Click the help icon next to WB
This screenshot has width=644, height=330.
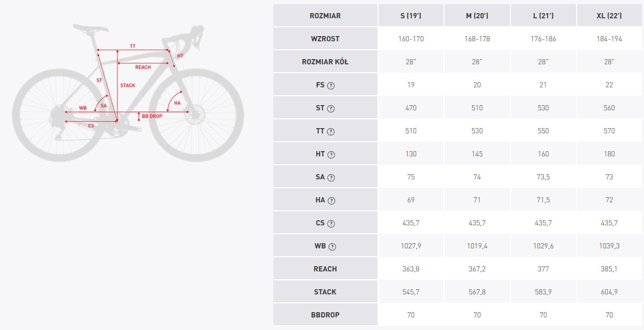(x=332, y=247)
